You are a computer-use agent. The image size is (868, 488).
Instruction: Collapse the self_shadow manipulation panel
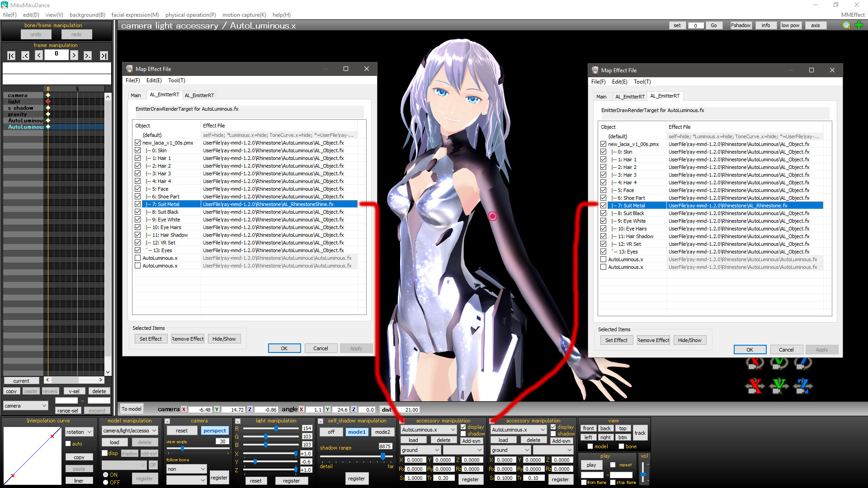click(321, 421)
